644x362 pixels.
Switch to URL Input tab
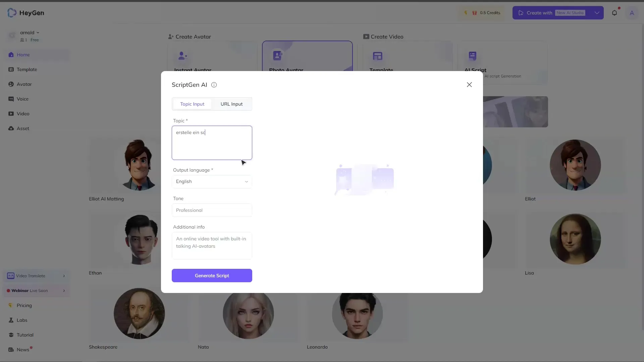(x=231, y=104)
